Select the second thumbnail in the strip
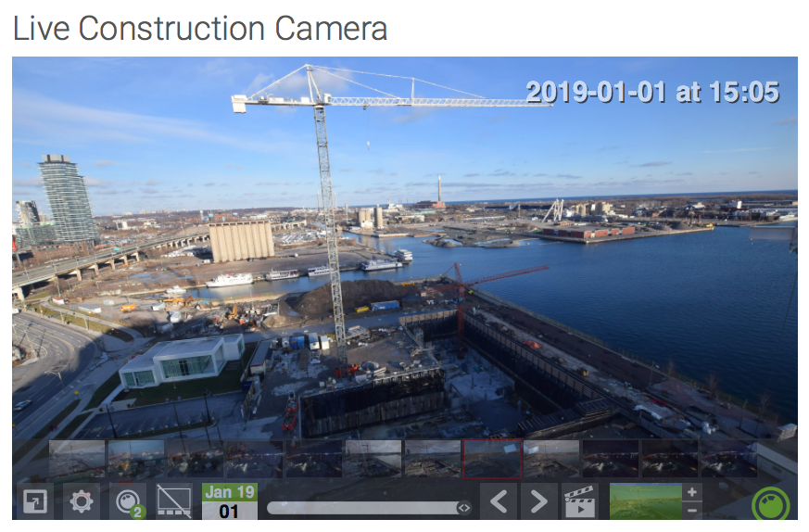This screenshot has width=809, height=532. point(136,459)
